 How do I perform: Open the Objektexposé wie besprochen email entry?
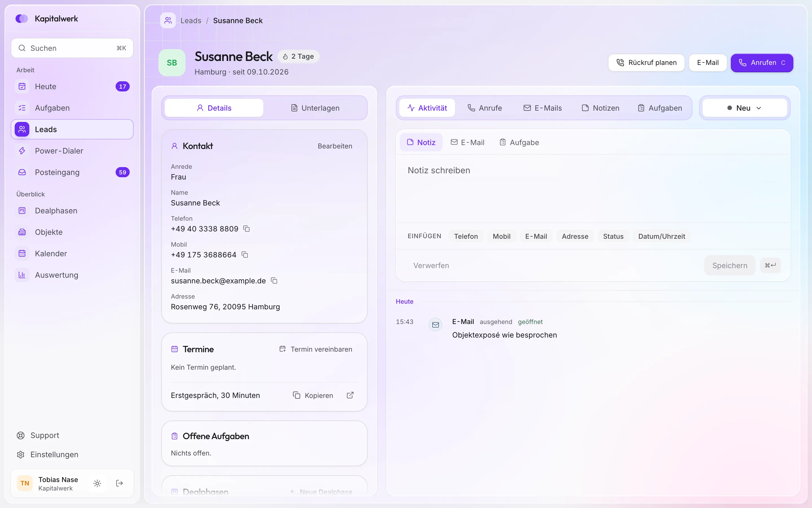pos(504,335)
